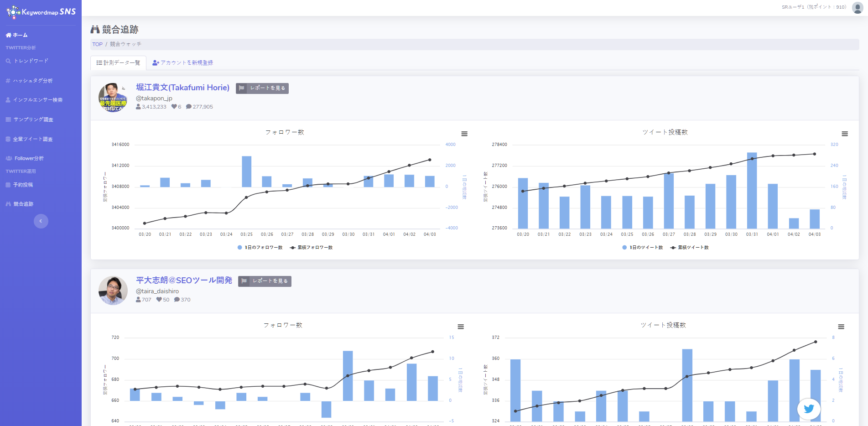Open Follower analysis in sidebar
Image resolution: width=868 pixels, height=426 pixels.
[29, 158]
